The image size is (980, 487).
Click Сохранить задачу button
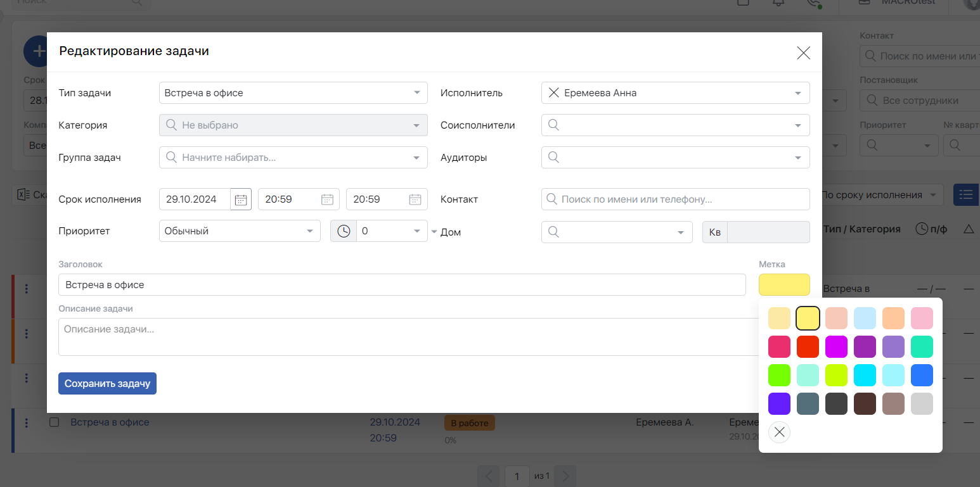(107, 384)
